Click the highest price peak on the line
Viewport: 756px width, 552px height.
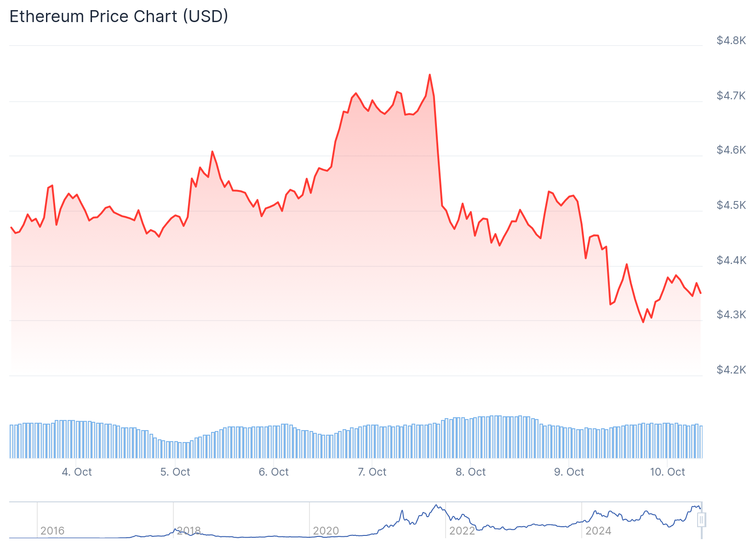click(x=430, y=75)
